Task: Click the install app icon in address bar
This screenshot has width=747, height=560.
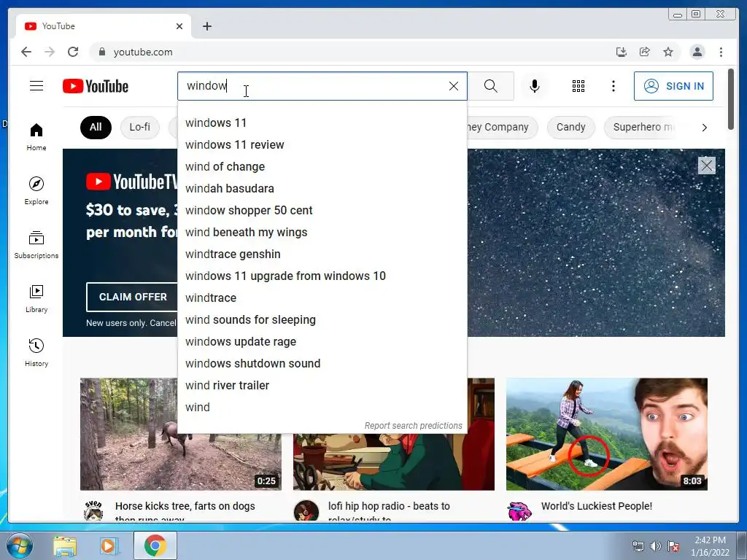Action: [x=622, y=52]
